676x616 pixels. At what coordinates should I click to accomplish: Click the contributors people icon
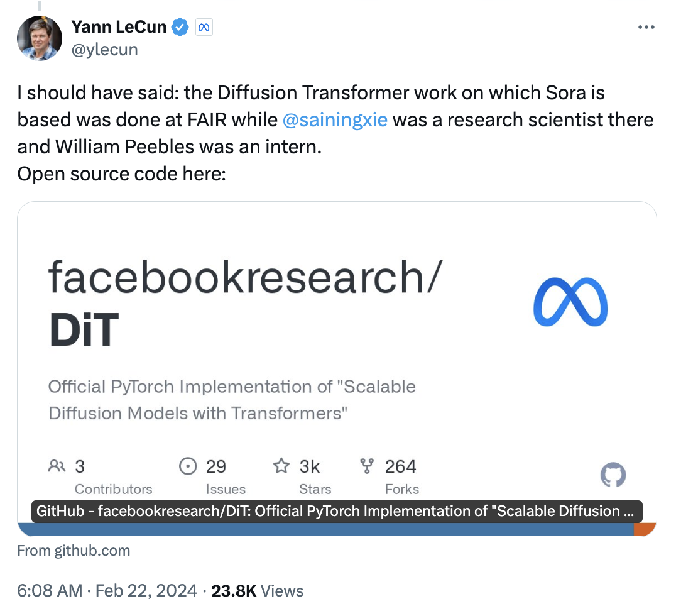[57, 466]
